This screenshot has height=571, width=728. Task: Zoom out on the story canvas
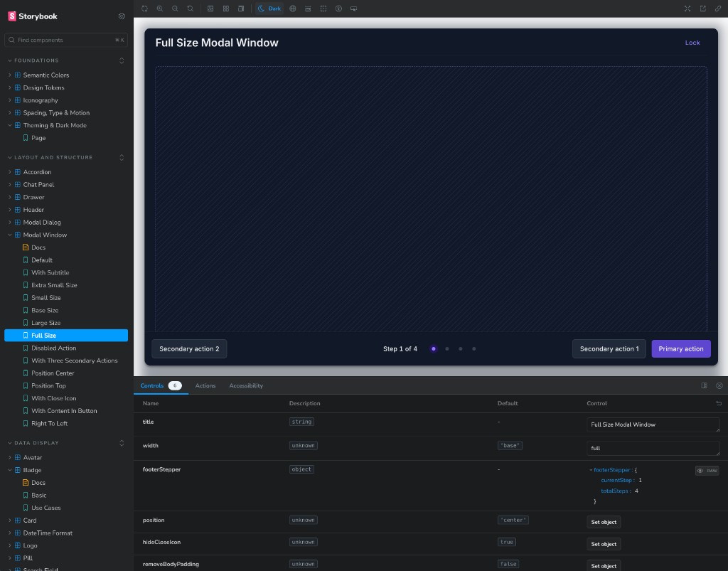(x=175, y=9)
